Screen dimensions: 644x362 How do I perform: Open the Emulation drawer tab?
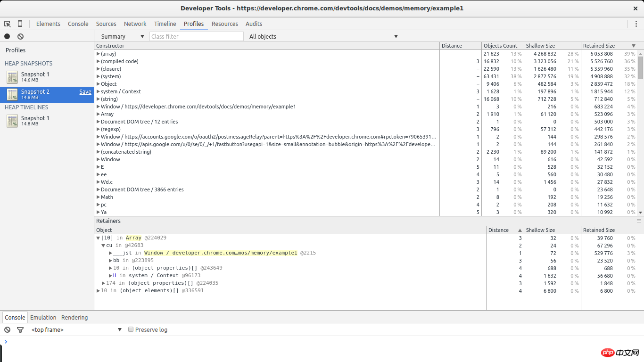coord(43,317)
